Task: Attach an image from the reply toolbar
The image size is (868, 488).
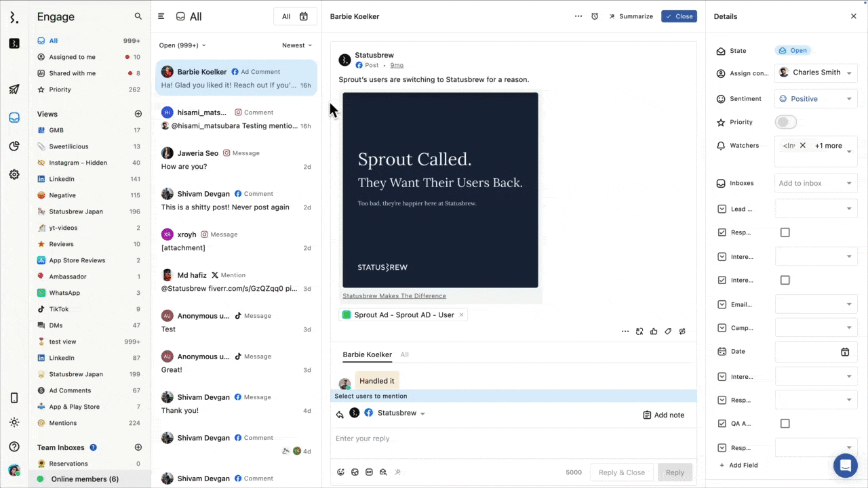Action: tap(355, 472)
